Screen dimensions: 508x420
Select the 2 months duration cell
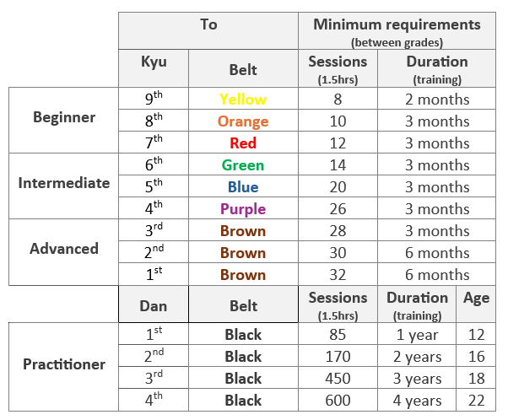(437, 99)
